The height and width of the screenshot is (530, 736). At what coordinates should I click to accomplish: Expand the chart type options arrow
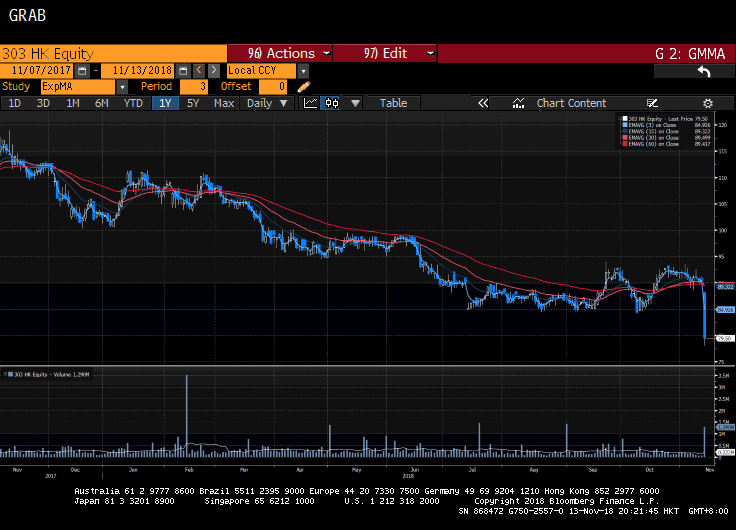(x=355, y=103)
